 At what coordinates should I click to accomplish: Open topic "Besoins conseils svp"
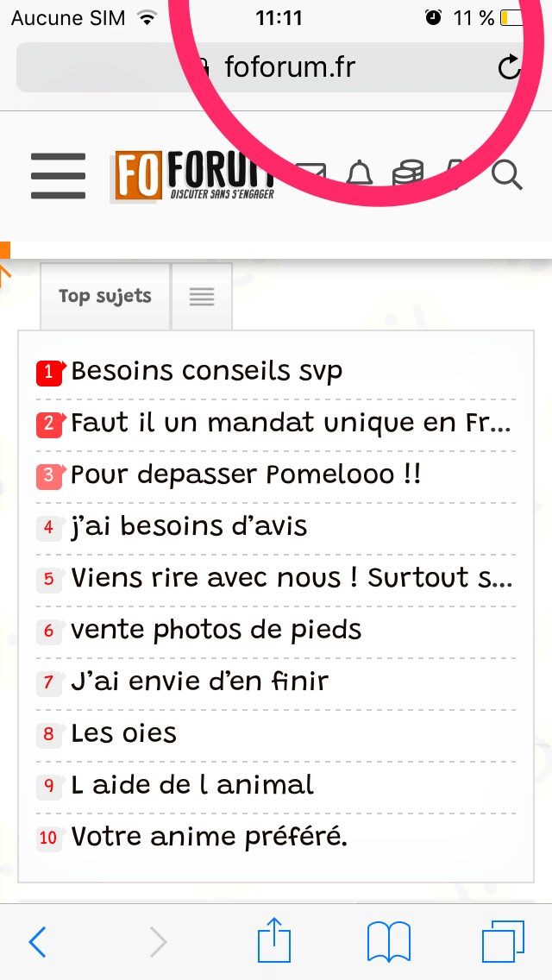coord(206,372)
